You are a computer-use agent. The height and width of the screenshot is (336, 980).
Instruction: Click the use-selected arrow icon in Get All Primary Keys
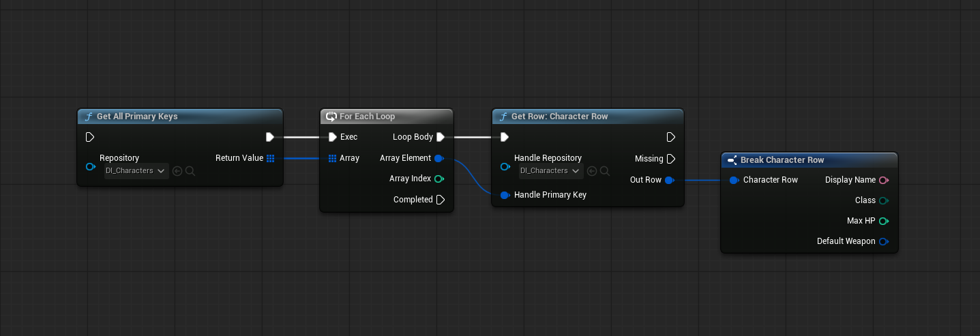177,171
